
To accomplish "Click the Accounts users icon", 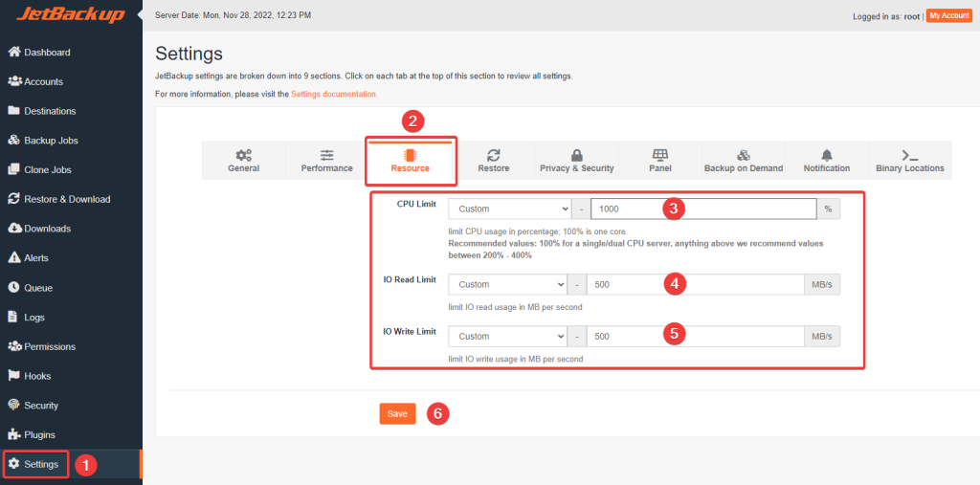I will point(14,81).
